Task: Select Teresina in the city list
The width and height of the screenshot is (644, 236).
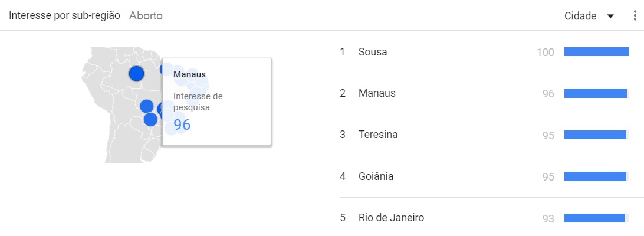Action: tap(378, 135)
